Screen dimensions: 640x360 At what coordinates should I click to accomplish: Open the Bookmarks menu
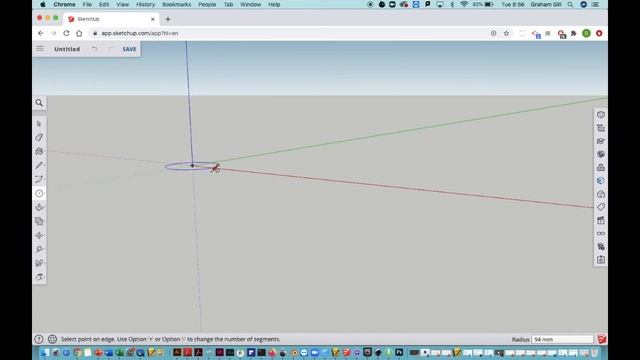point(177,4)
